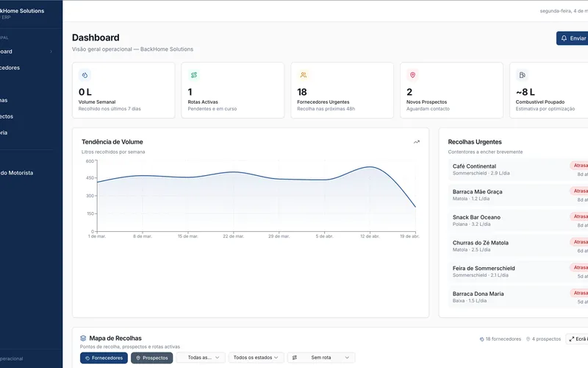Toggle the Fornecedores map filter
The width and height of the screenshot is (588, 368).
point(104,358)
